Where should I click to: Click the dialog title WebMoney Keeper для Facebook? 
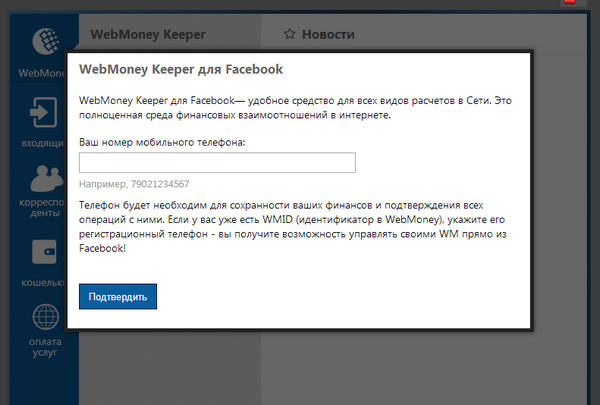pyautogui.click(x=181, y=69)
